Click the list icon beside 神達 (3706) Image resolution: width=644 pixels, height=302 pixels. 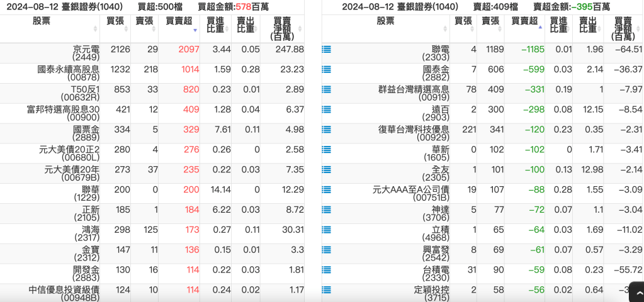[x=326, y=210]
